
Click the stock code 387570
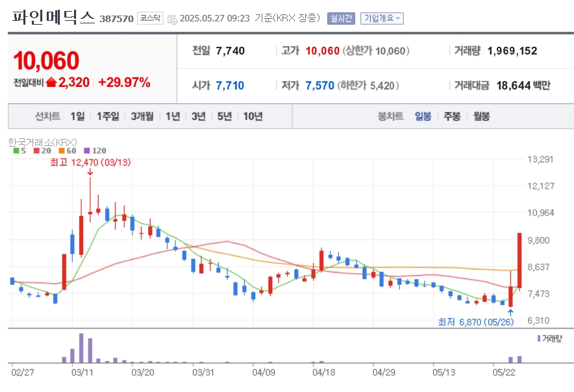(x=116, y=19)
